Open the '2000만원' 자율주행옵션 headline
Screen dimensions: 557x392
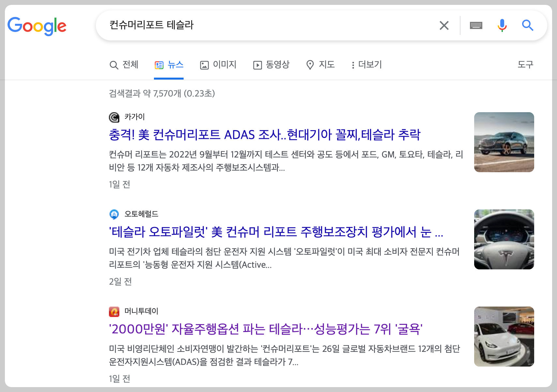(266, 329)
